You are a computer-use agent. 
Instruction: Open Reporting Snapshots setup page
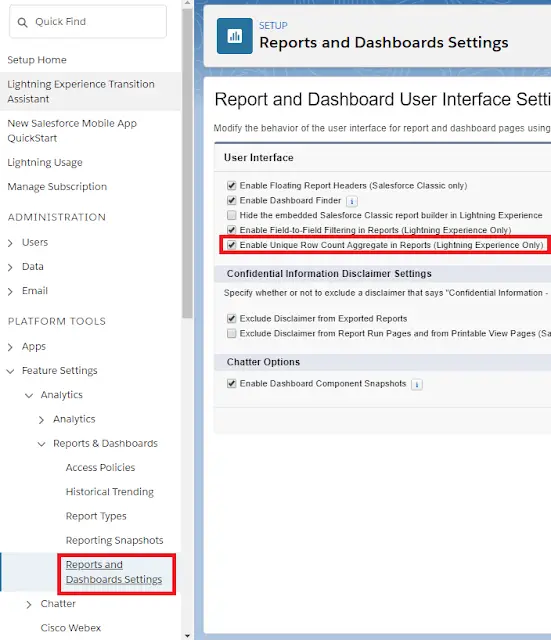pyautogui.click(x=114, y=540)
